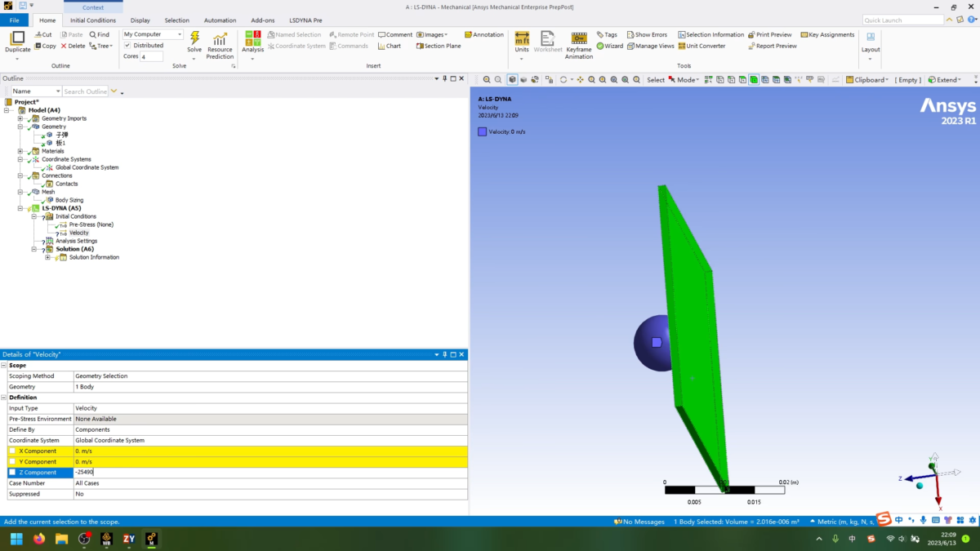Insert a Section Plane

438,46
